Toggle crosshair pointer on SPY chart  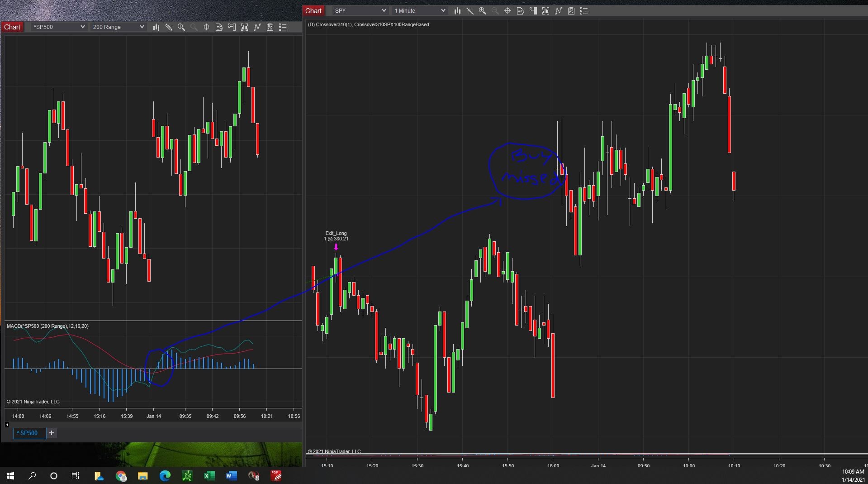pos(508,11)
